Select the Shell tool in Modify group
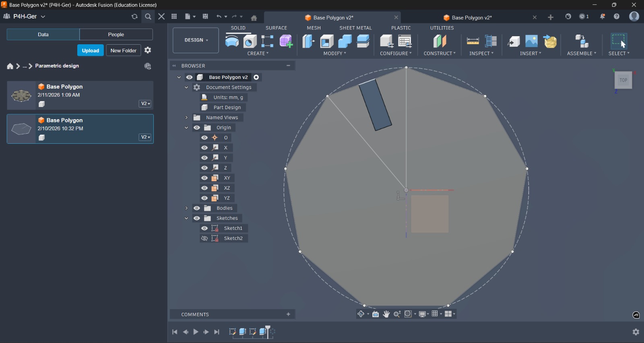This screenshot has height=343, width=644. 327,41
